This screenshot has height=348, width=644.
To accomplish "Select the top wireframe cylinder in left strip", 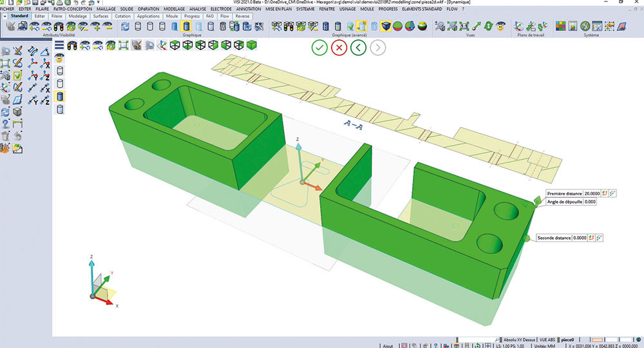I will (60, 71).
